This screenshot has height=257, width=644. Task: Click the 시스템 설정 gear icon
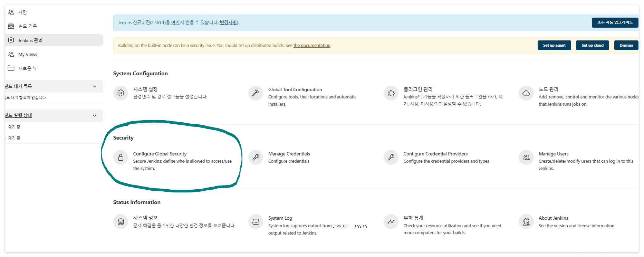(x=121, y=93)
